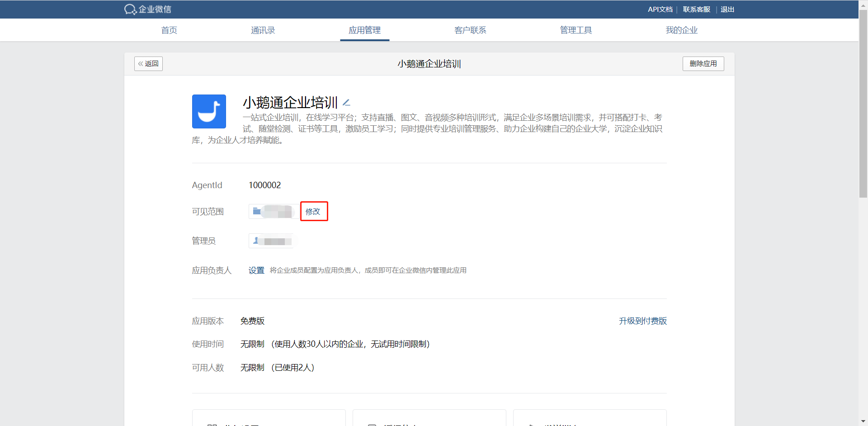Open the 客户联系 tab
Screen dimensions: 868x426
(x=470, y=30)
